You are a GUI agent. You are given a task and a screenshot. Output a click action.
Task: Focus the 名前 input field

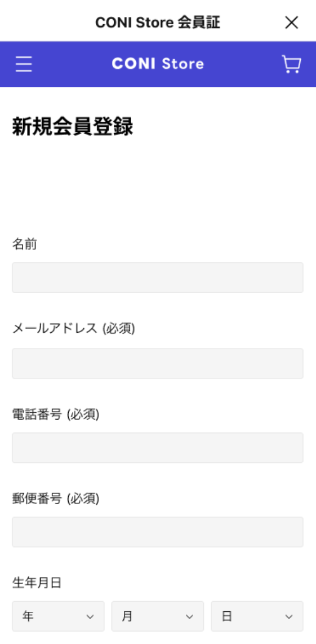[158, 277]
